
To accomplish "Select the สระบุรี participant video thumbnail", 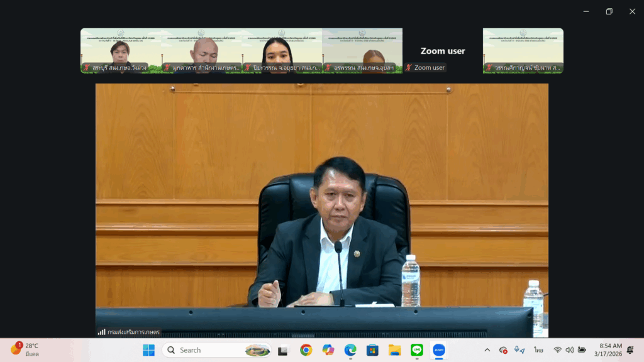I will pos(121,51).
